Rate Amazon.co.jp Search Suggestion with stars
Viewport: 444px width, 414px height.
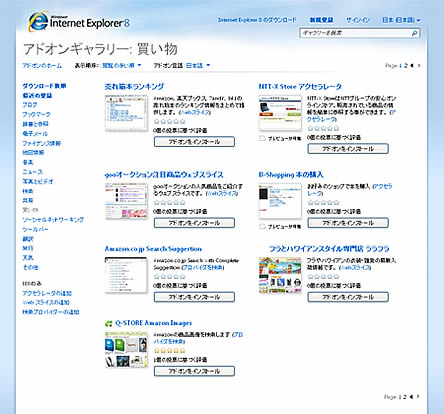(170, 277)
